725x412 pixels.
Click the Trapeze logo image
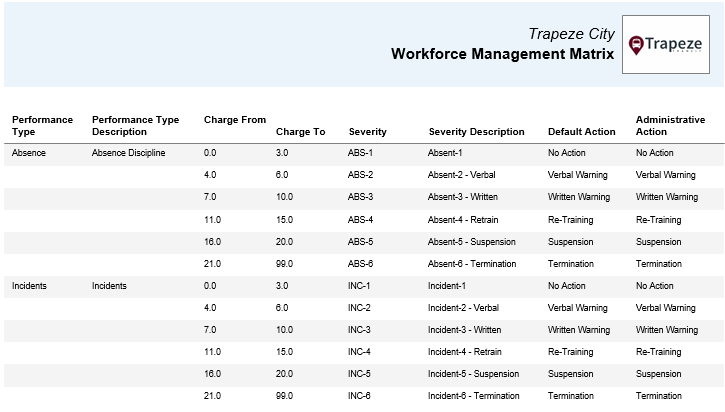[x=666, y=44]
